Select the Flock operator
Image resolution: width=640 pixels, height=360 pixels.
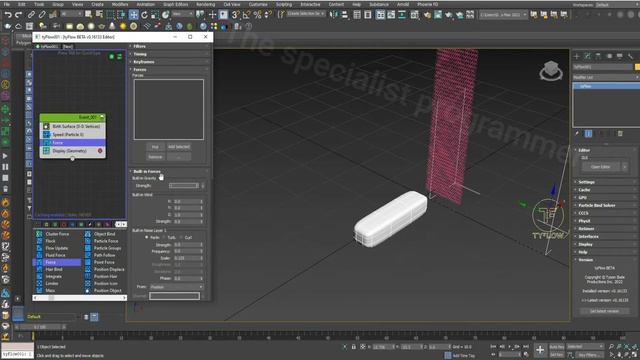click(x=52, y=241)
